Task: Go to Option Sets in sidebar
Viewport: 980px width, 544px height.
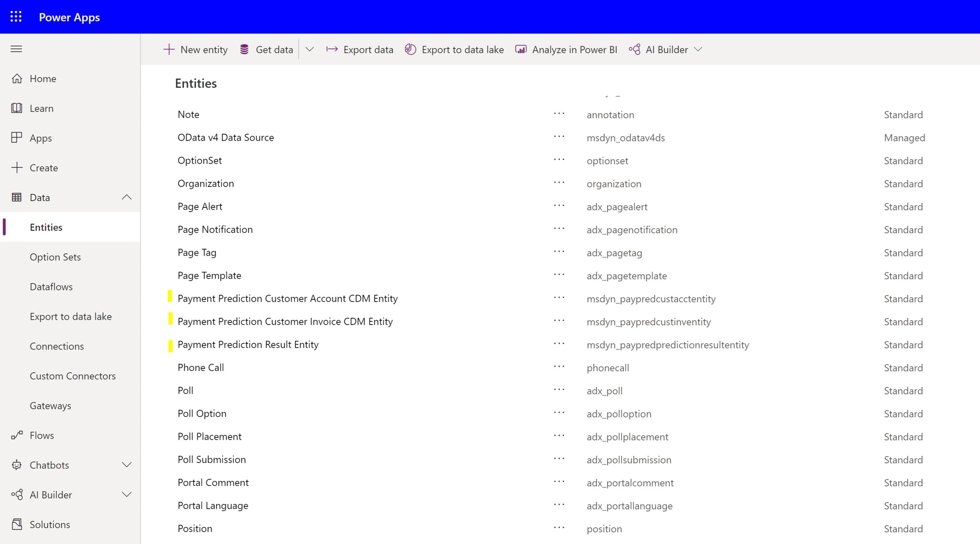Action: coord(55,257)
